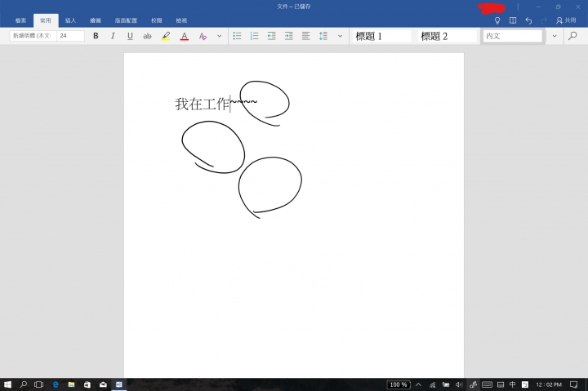Switch to the 版面配置 layout tab
588x391 pixels.
tap(126, 20)
